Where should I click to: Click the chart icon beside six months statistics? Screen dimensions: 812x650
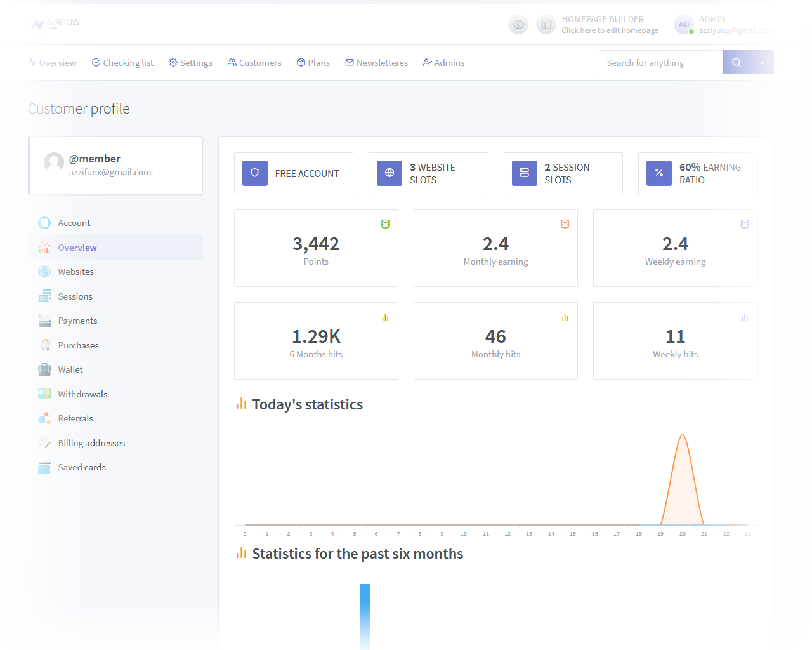coord(241,553)
